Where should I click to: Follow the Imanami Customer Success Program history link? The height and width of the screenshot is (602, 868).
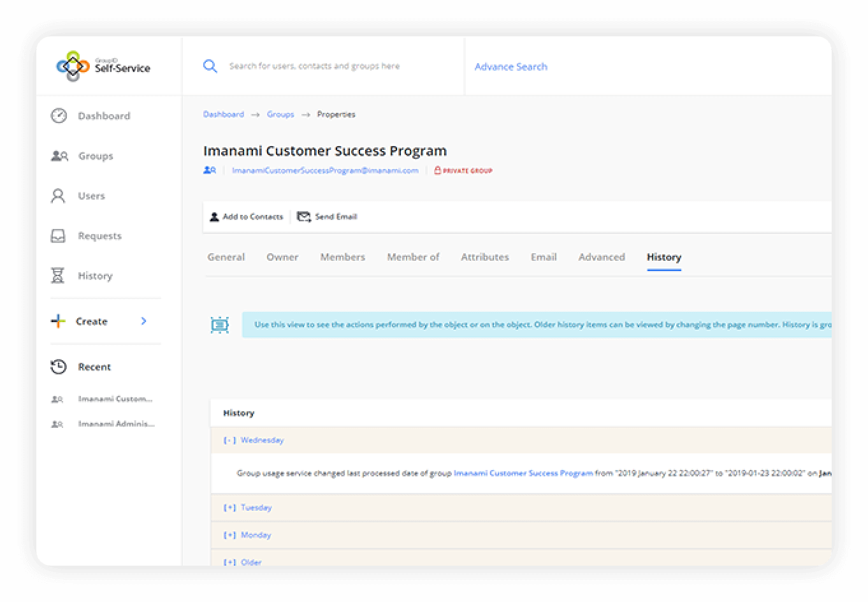[x=523, y=473]
